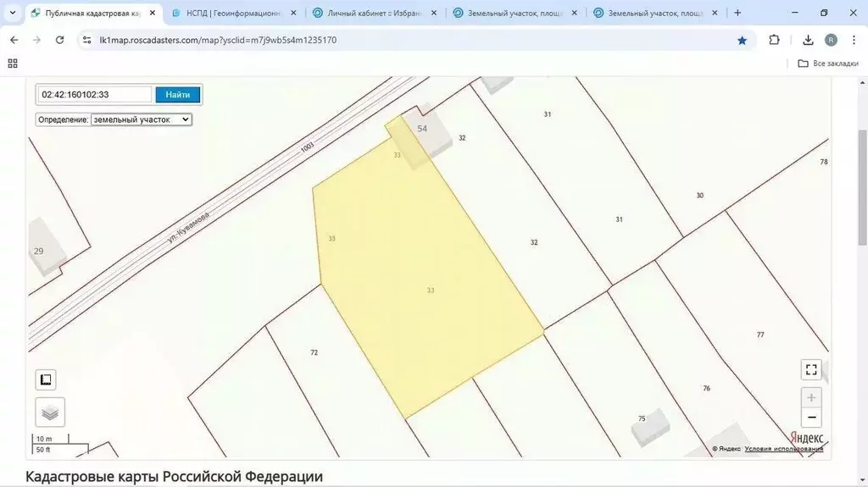Expand the tab search chevron
Viewport: 868px width, 487px height.
click(12, 13)
